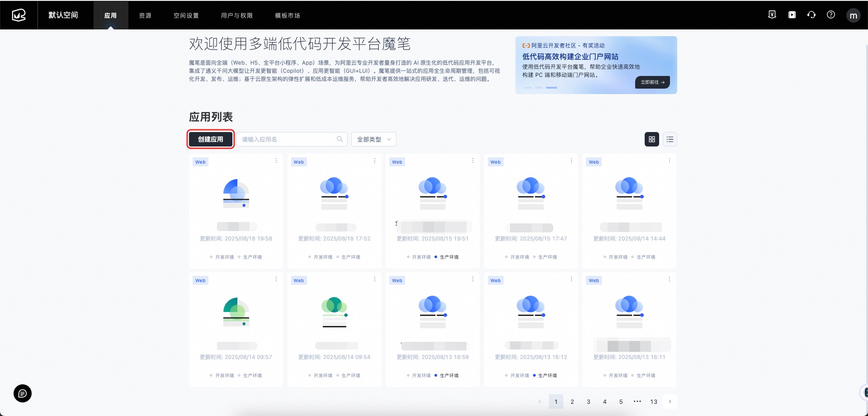
Task: Open app thumbnail updated 2025/08/18 19:58
Action: click(x=236, y=194)
